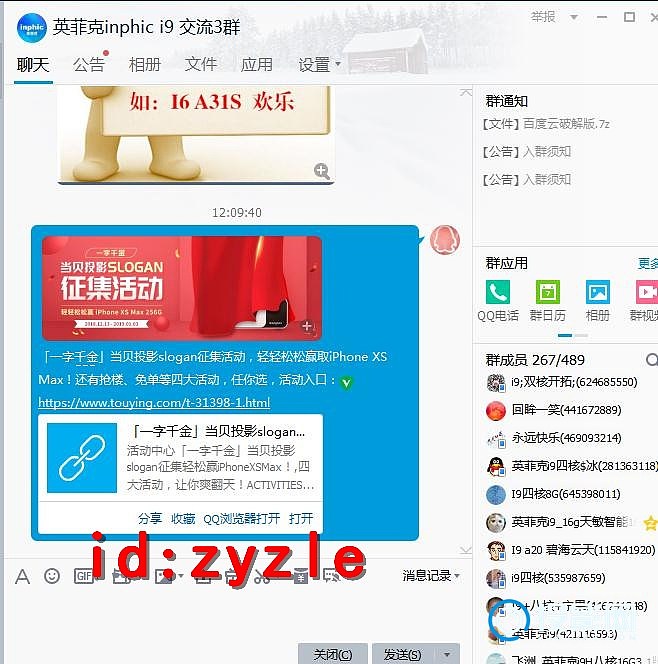Expand the arrow beside 举报
The image size is (658, 664).
pos(574,17)
